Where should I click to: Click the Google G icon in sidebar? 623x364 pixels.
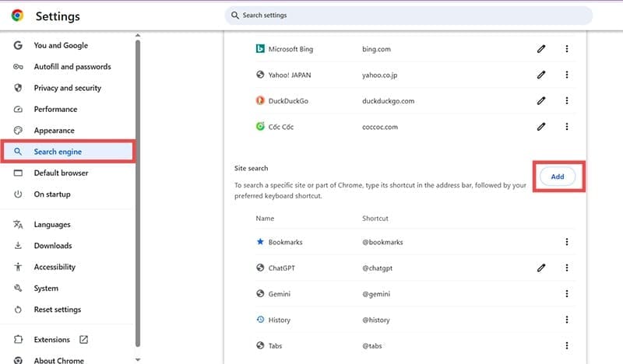[18, 45]
